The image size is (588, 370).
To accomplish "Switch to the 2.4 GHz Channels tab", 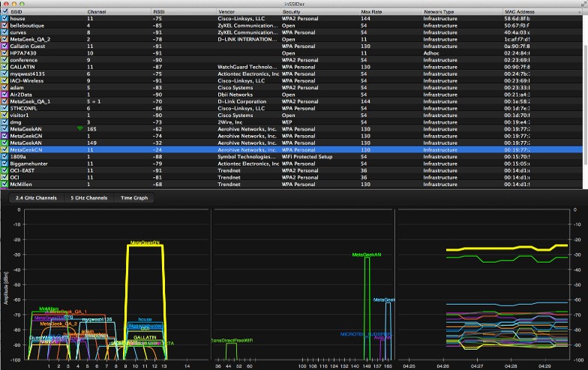I will (x=36, y=199).
